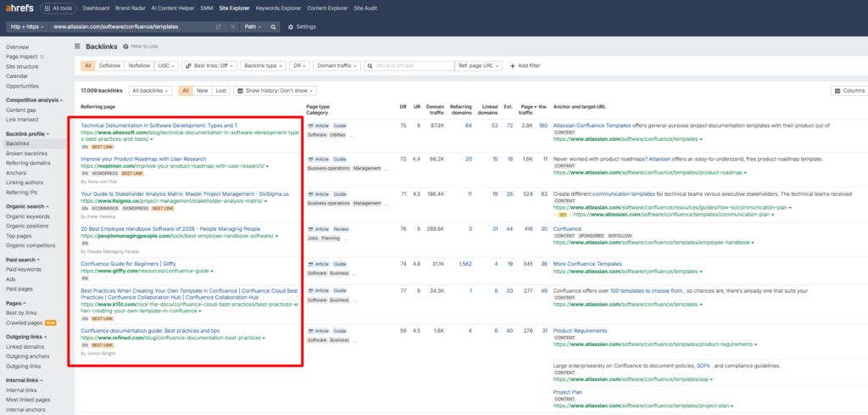The image size is (868, 415).
Task: Collapse the Outgoing links section
Action: (27, 337)
